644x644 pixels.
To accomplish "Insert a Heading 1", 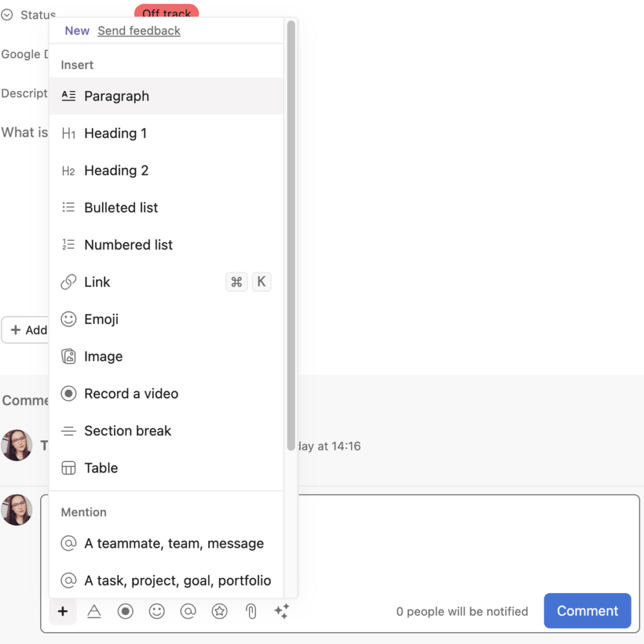I will pyautogui.click(x=115, y=133).
